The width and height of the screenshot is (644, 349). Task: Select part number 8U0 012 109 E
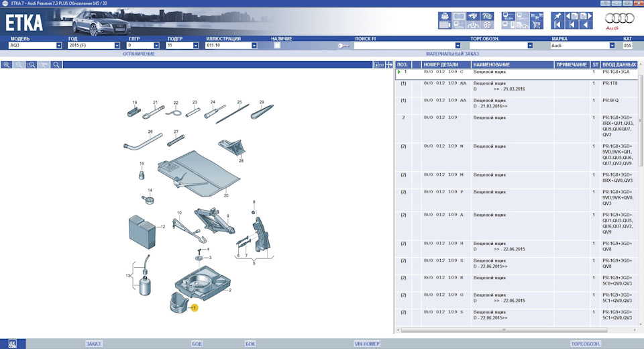(443, 278)
